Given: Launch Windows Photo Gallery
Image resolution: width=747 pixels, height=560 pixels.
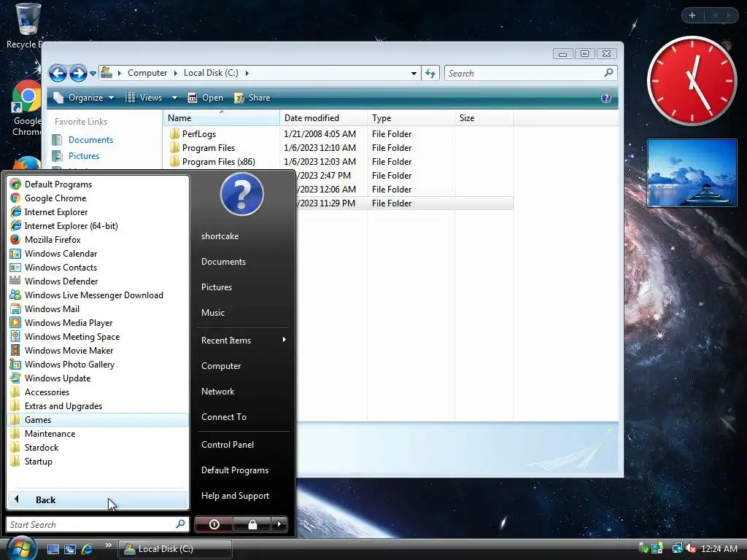Looking at the screenshot, I should (98, 364).
